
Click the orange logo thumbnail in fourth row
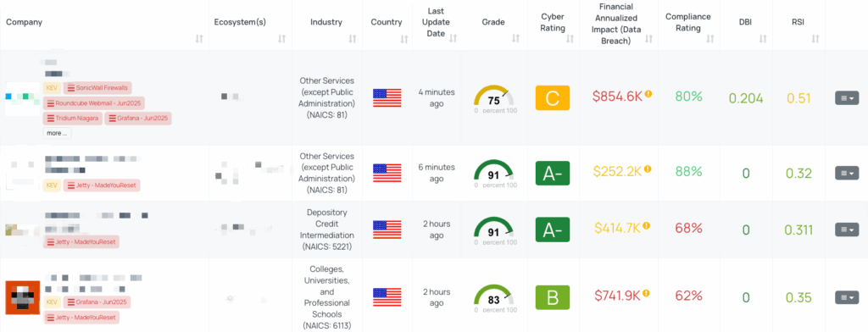pyautogui.click(x=23, y=297)
